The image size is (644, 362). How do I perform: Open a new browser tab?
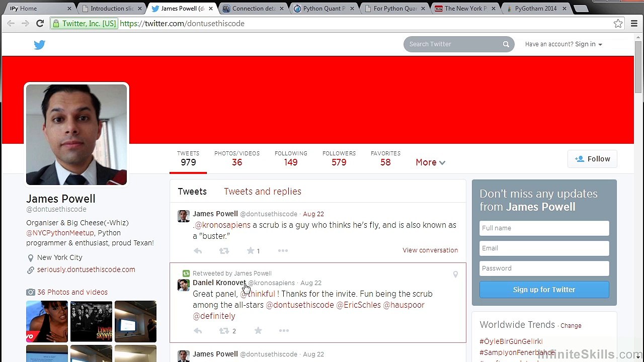pos(581,9)
